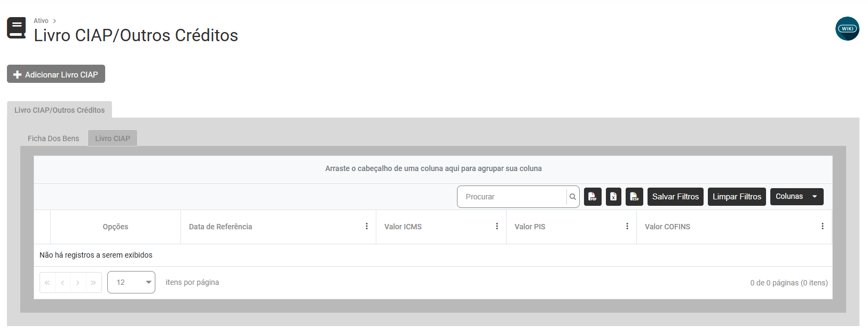Image resolution: width=868 pixels, height=333 pixels.
Task: Click Salvar Filtros button
Action: [x=675, y=197]
